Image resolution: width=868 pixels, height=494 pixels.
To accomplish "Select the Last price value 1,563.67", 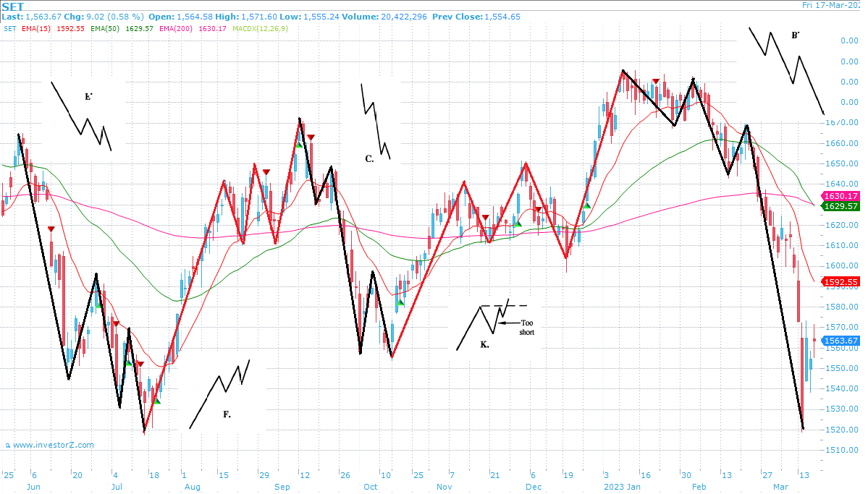I will (43, 17).
